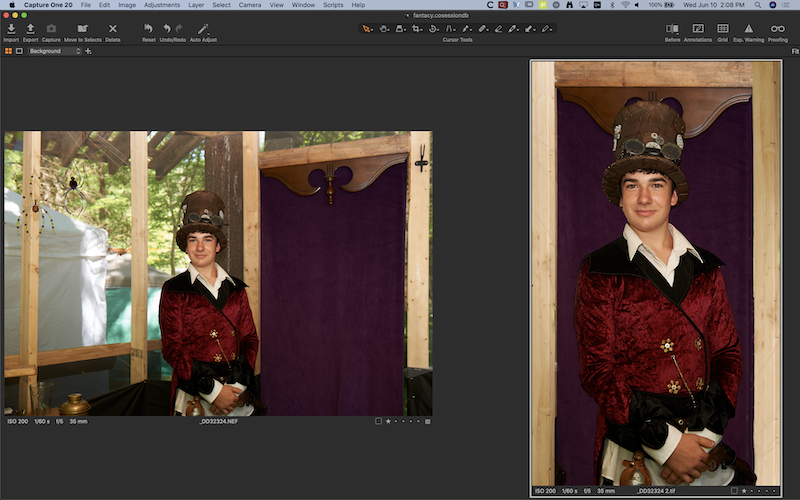The image size is (800, 500).
Task: Toggle the Before view icon
Action: pos(671,29)
